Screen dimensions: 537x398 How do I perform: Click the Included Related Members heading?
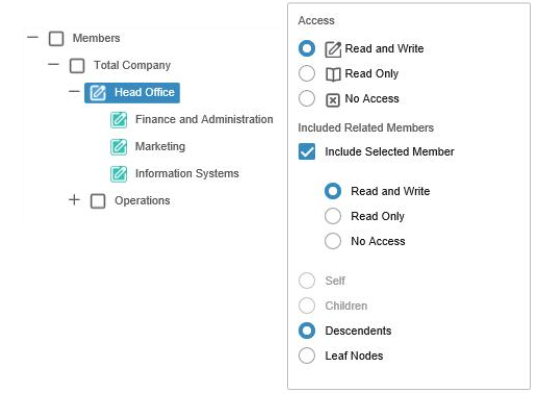pyautogui.click(x=366, y=128)
